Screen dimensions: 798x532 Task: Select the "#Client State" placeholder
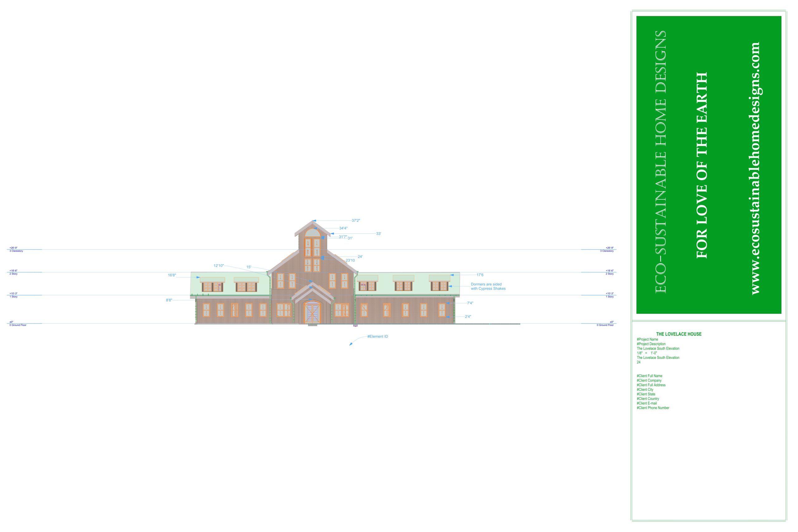tap(646, 394)
